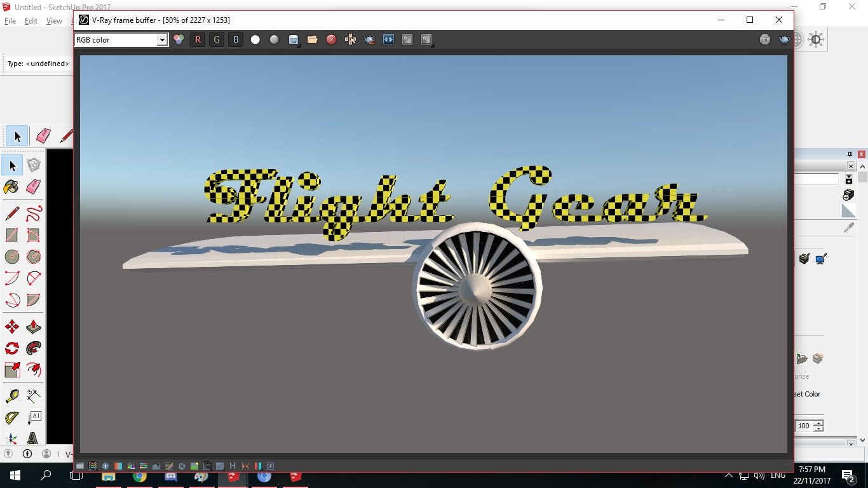Select the Circle tool
Image resolution: width=868 pixels, height=488 pixels.
click(12, 257)
